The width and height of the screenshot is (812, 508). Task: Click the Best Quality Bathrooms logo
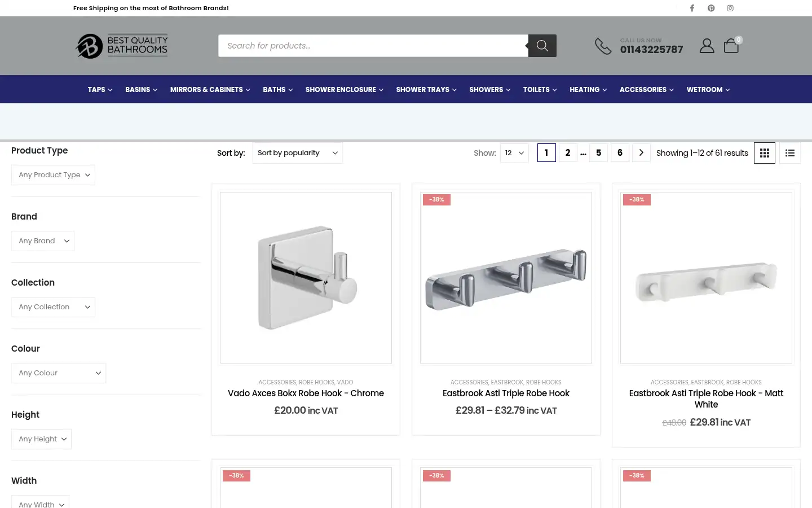122,46
